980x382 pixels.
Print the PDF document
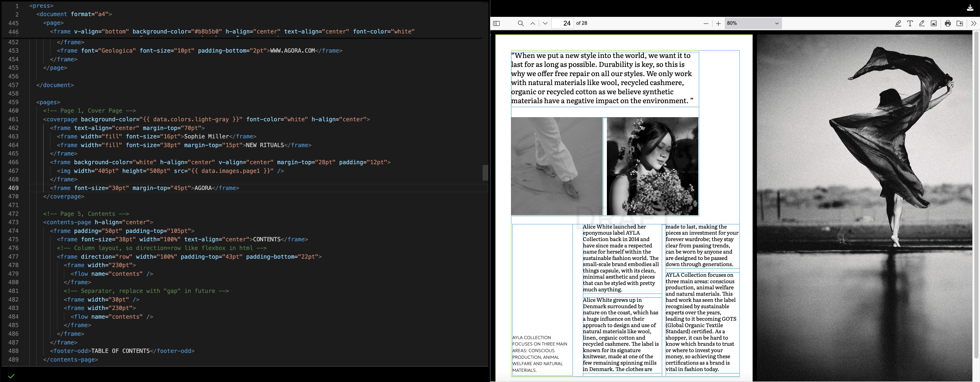pos(948,23)
